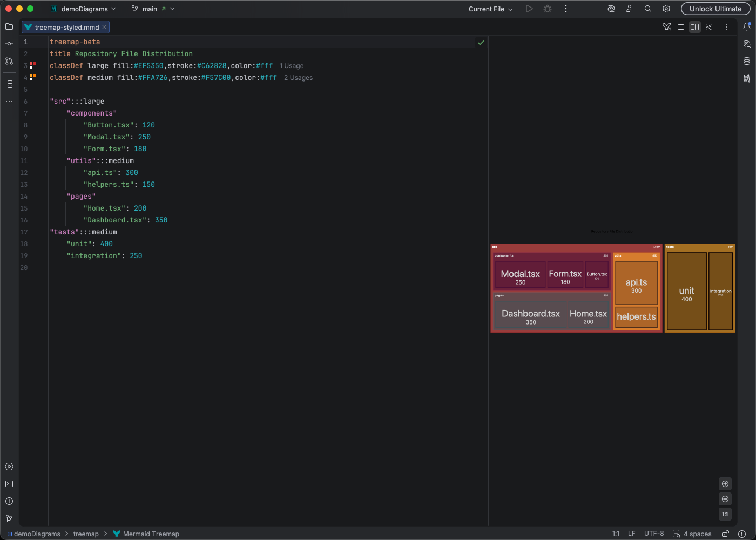
Task: Switch preview to editor-only mode
Action: (681, 26)
